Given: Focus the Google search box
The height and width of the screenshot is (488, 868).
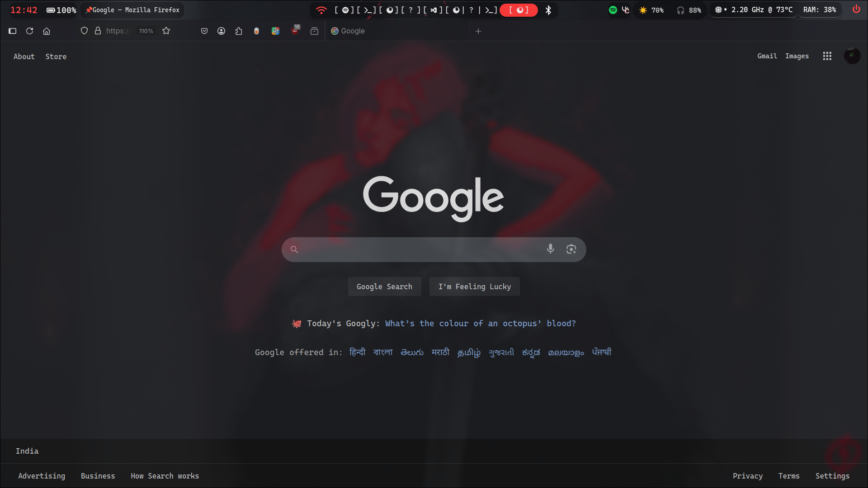Looking at the screenshot, I should click(434, 249).
